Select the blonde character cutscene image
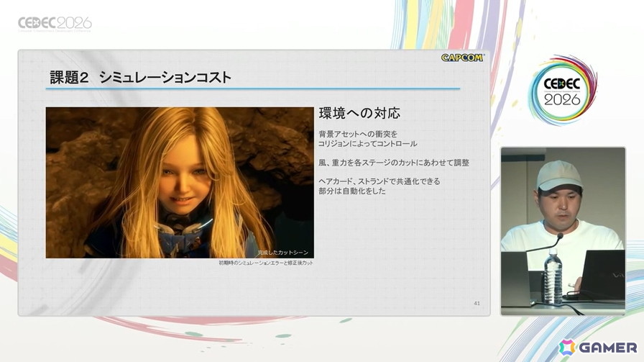 click(180, 183)
